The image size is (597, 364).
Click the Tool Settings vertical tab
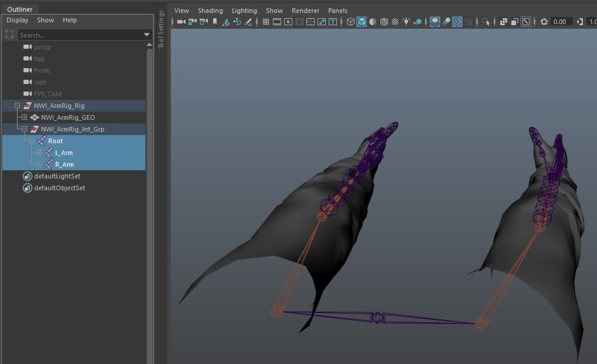[x=161, y=29]
